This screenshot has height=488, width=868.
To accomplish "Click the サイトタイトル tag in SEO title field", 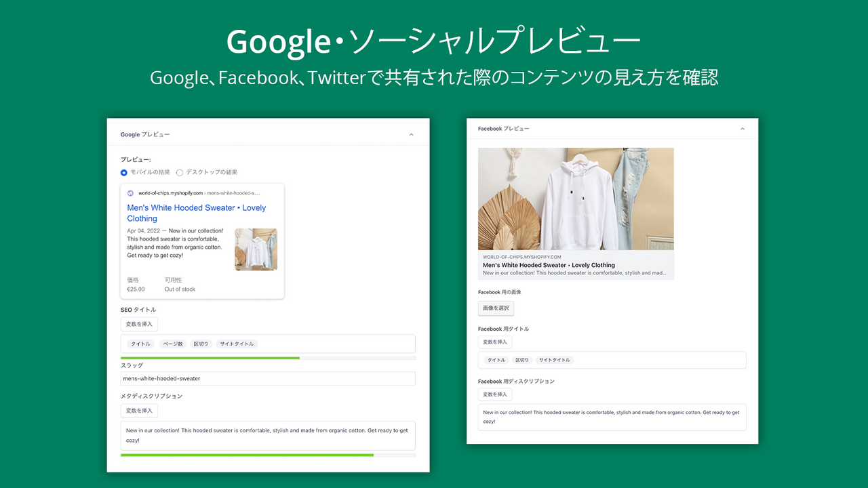I will (237, 344).
